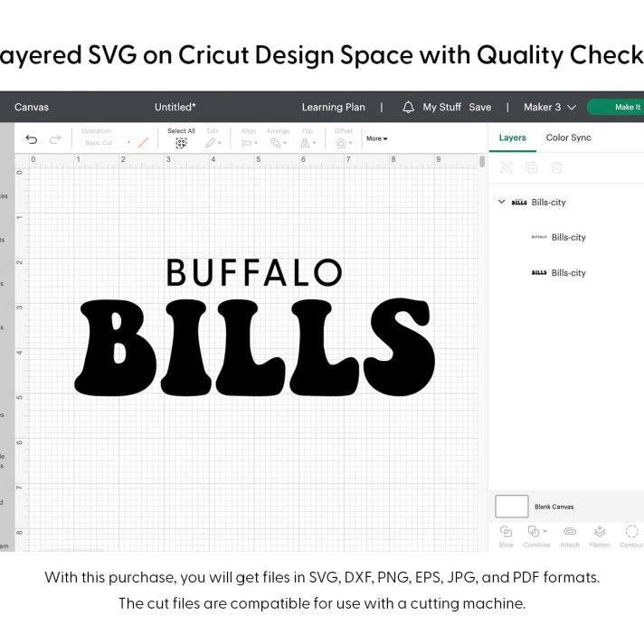Click the Untitled* project title
644x644 pixels.
175,108
